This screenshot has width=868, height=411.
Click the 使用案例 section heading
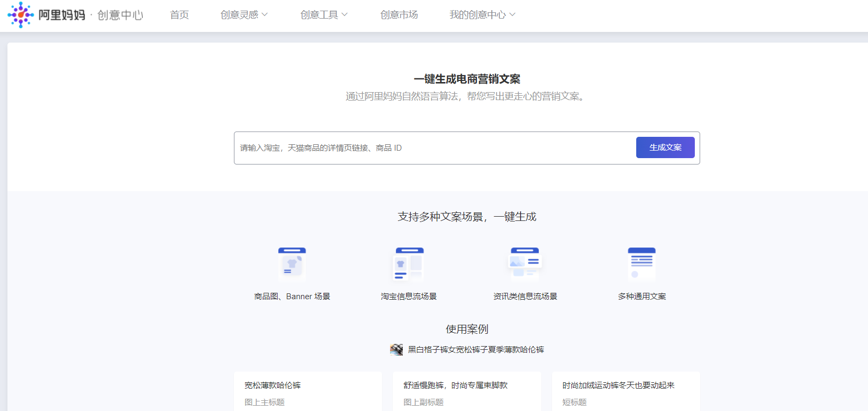[467, 329]
